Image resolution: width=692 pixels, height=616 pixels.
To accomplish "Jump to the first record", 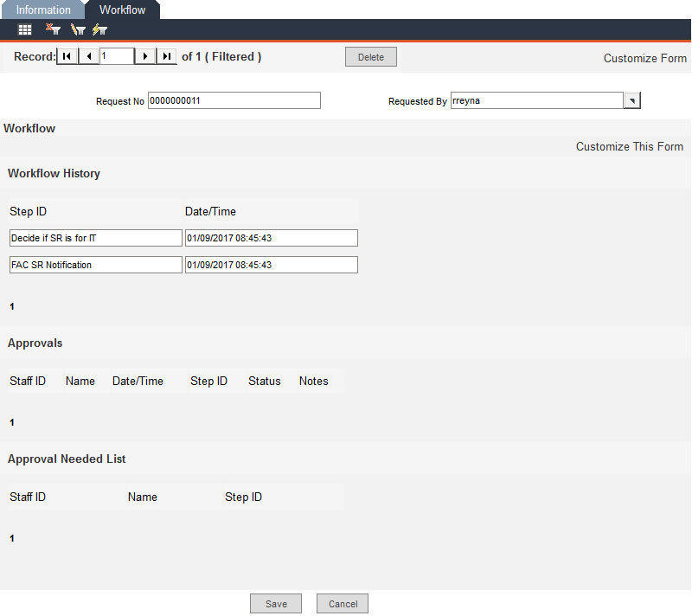I will point(66,55).
